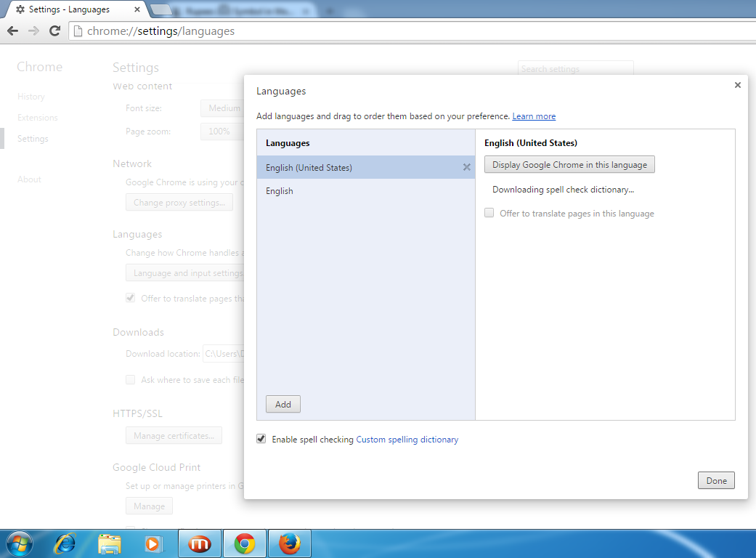Open the Font size 'Medium' dropdown
The width and height of the screenshot is (756, 558).
click(x=222, y=108)
